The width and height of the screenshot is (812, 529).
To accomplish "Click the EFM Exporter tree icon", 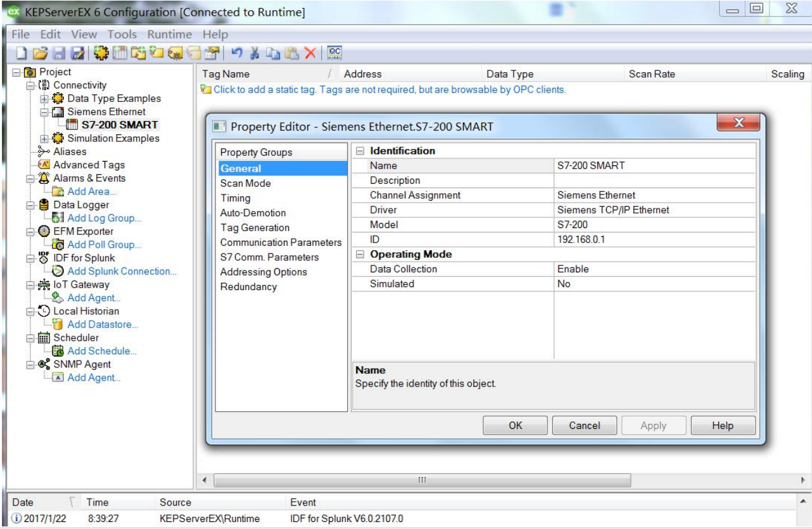I will pyautogui.click(x=44, y=231).
